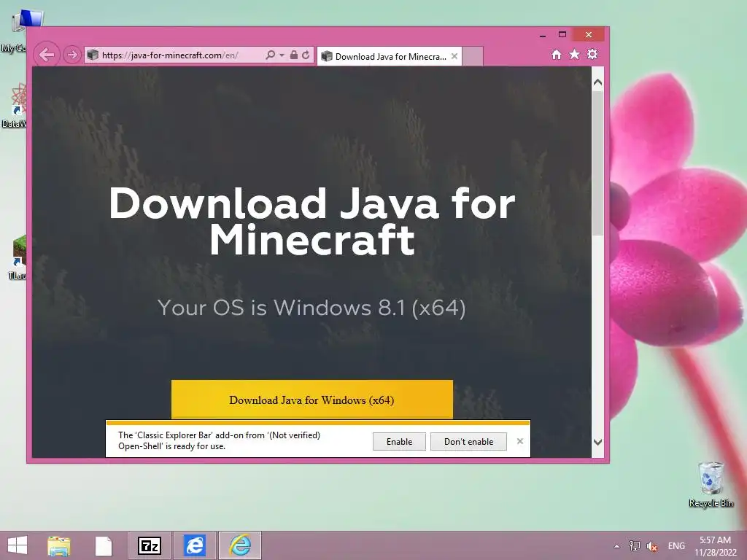Click the page vertical scrollbar thumb
747x560 pixels.
pos(598,163)
